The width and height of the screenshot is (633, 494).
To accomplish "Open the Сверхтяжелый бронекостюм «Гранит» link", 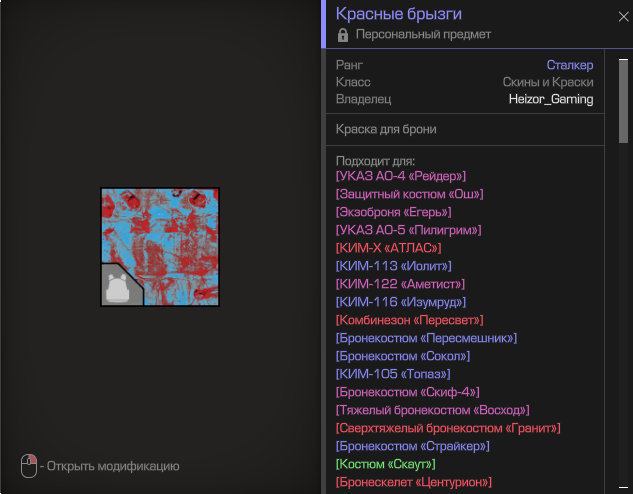I will coord(448,428).
